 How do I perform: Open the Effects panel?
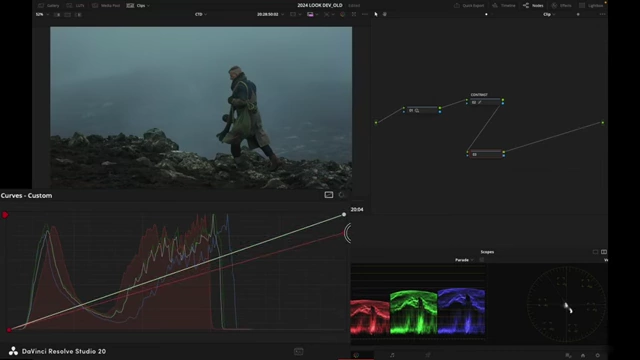click(561, 6)
